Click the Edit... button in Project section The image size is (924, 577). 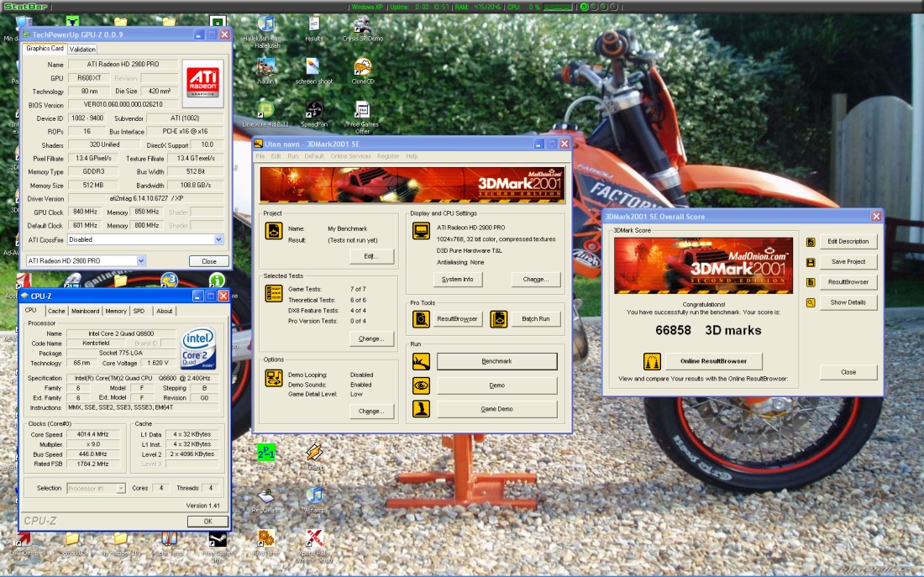[x=371, y=256]
